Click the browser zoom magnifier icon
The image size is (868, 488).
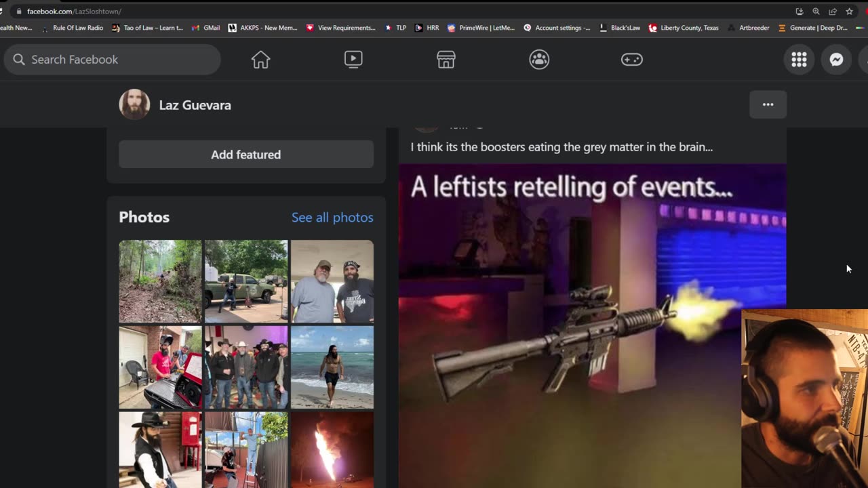point(816,12)
